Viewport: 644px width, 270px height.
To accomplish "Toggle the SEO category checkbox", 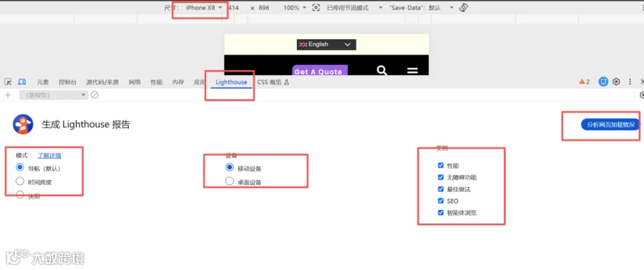I will point(441,201).
